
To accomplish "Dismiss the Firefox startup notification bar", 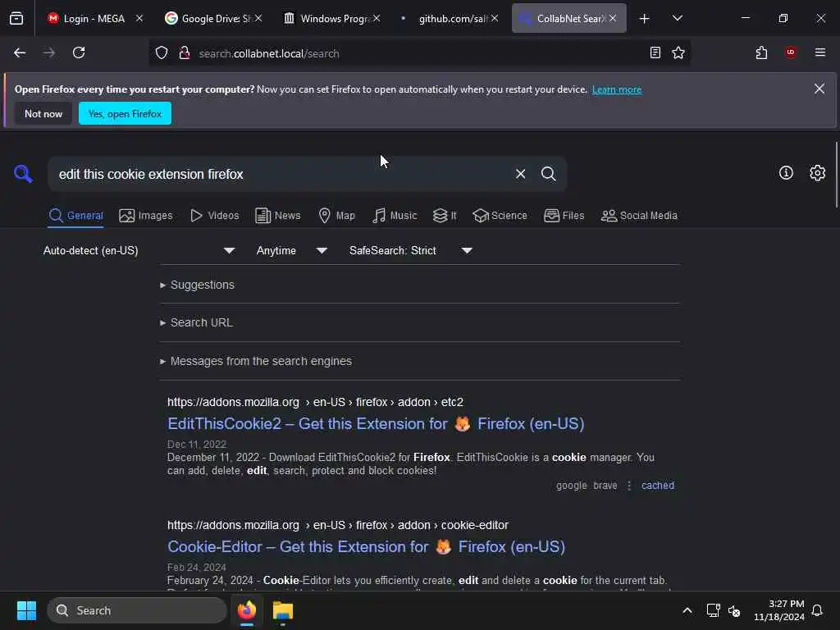I will click(x=819, y=89).
